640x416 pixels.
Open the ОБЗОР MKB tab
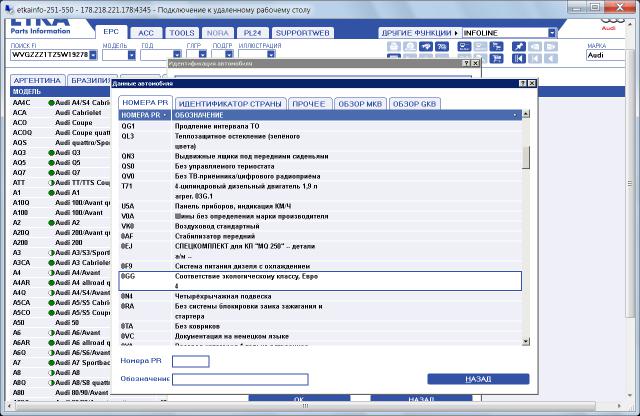360,104
